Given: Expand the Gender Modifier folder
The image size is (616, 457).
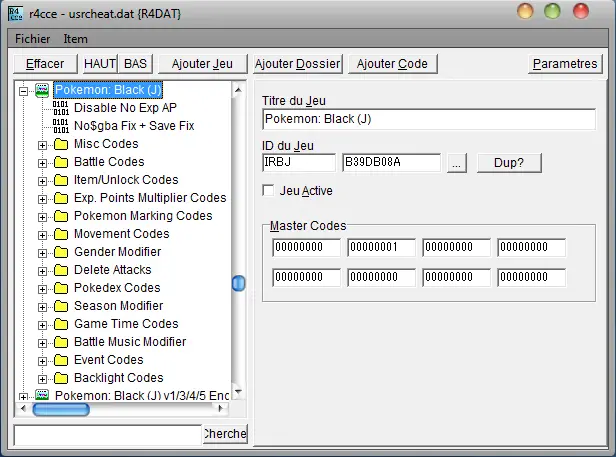Looking at the screenshot, I should point(42,253).
